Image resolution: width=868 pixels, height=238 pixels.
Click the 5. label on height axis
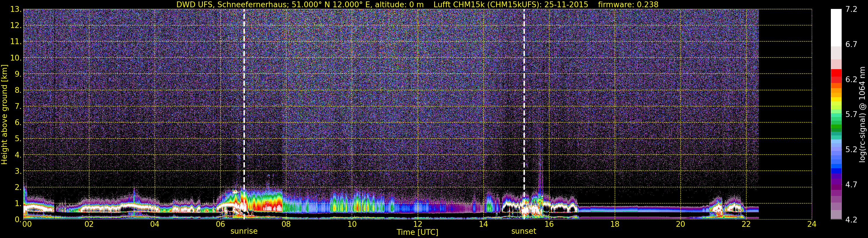pyautogui.click(x=18, y=139)
